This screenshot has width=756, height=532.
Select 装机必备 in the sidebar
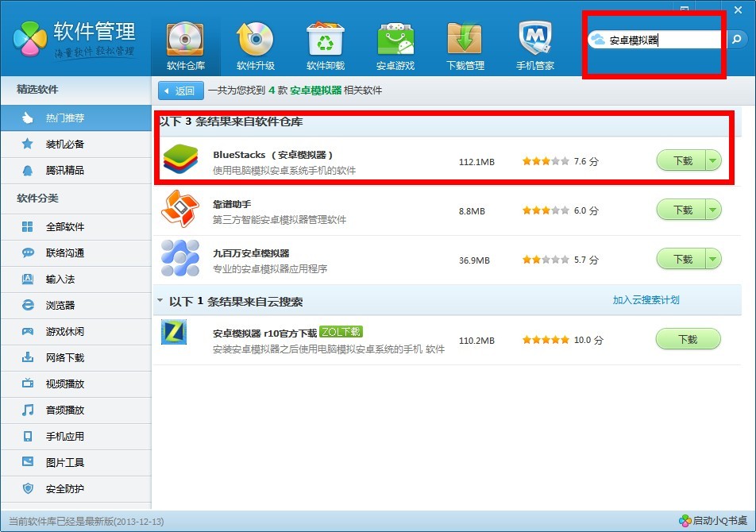75,144
